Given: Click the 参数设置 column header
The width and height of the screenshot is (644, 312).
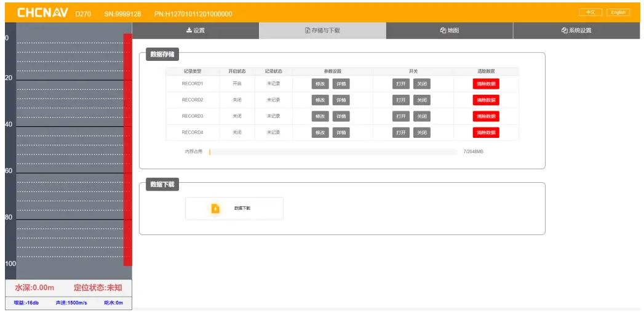Looking at the screenshot, I should coord(333,71).
